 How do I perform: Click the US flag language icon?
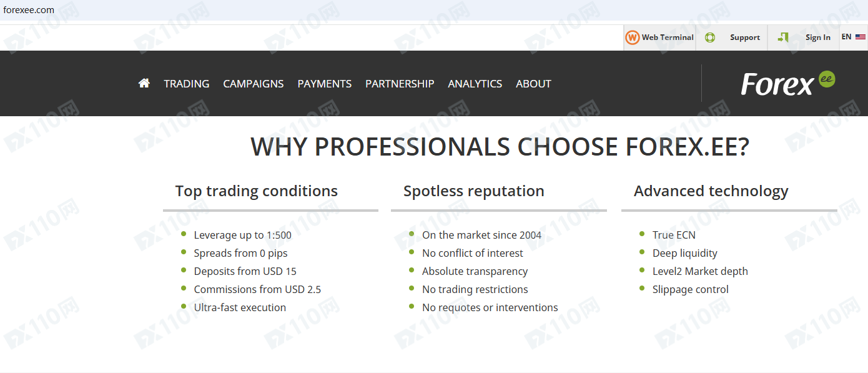tap(861, 37)
